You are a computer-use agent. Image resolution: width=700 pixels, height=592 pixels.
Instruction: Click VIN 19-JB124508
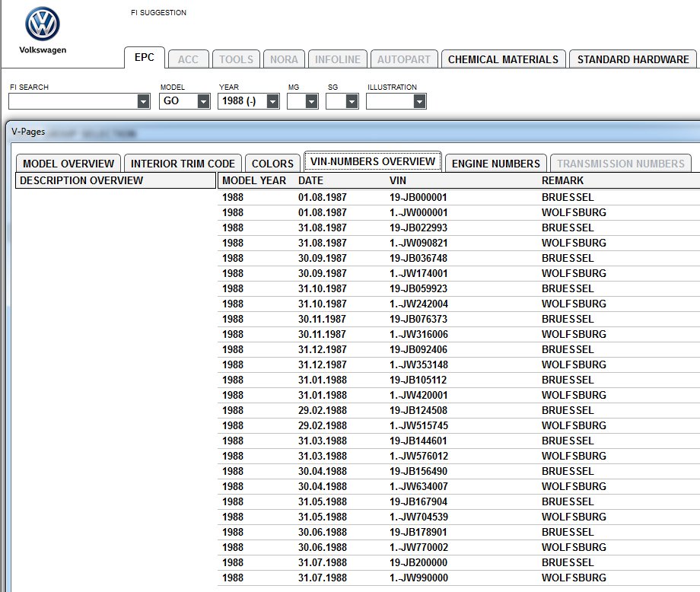418,410
